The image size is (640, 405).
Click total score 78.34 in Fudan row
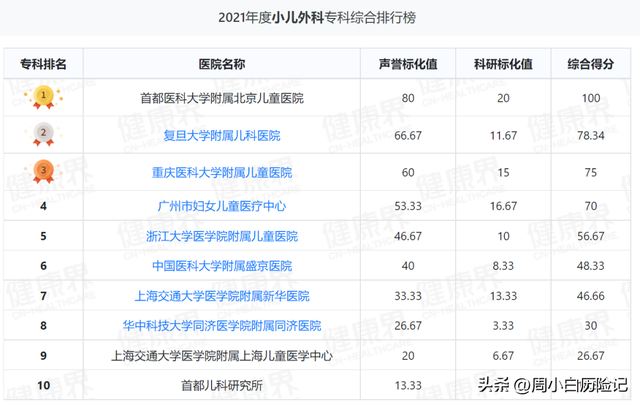click(591, 136)
